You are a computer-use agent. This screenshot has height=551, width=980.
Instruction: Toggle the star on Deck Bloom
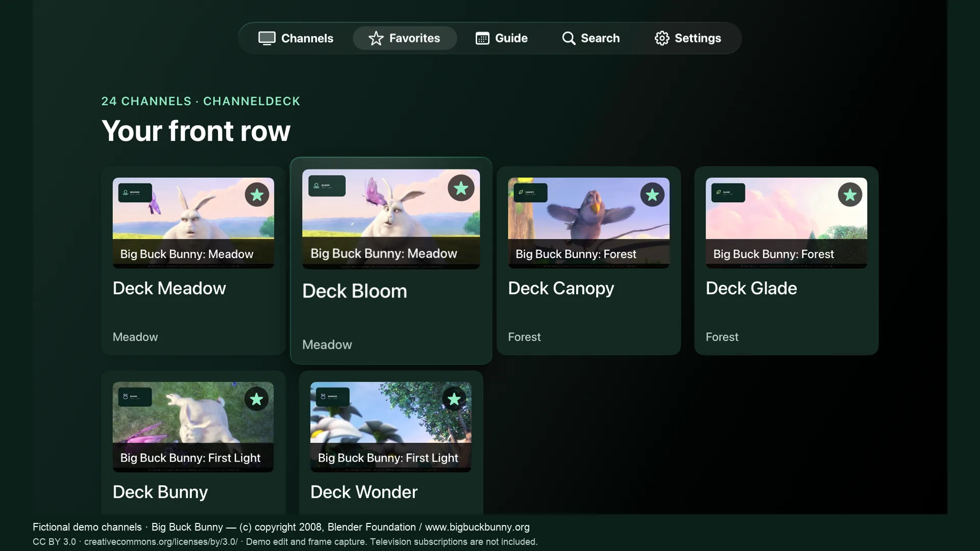[461, 188]
